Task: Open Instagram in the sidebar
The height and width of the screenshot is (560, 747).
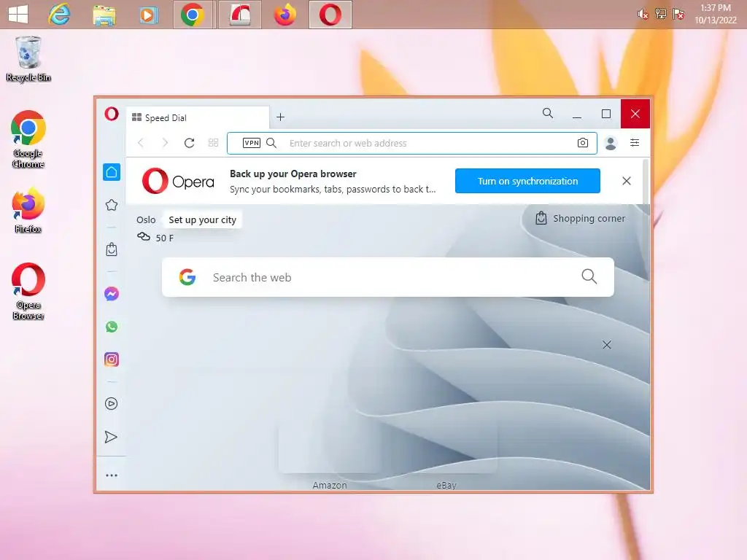Action: coord(112,359)
